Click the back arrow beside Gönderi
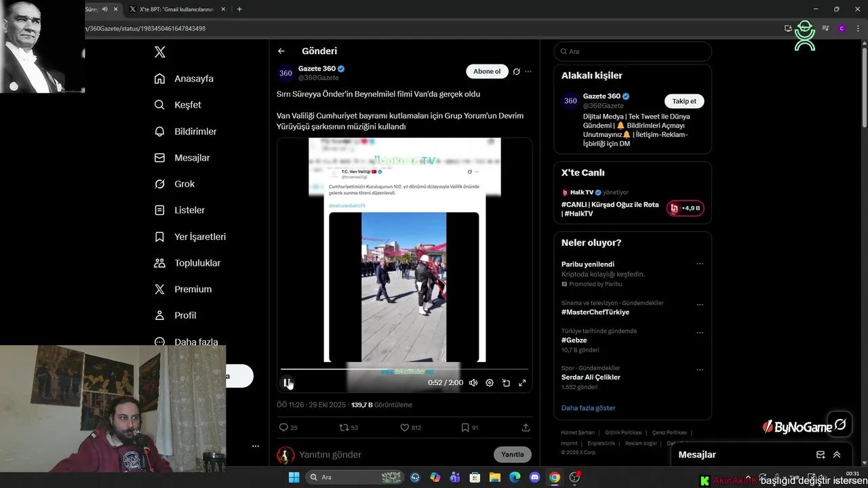This screenshot has width=868, height=488. (281, 51)
